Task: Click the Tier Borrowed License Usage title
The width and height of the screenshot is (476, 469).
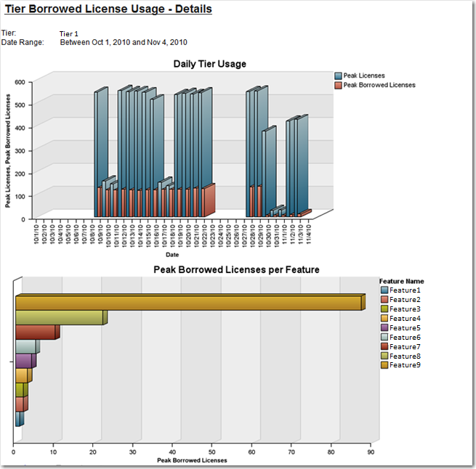Action: tap(108, 9)
